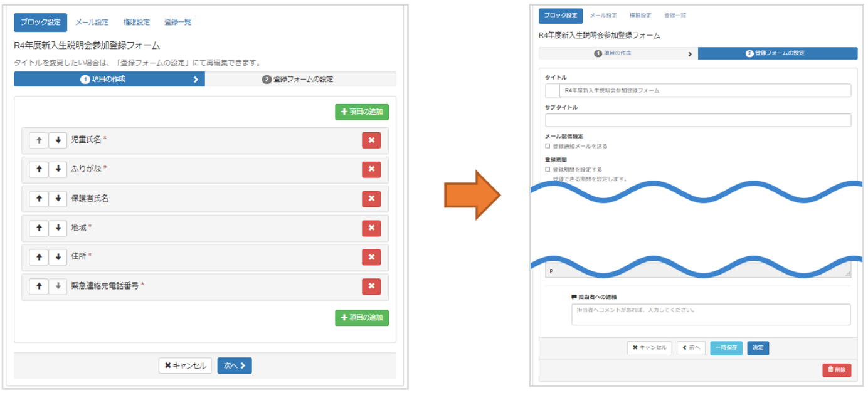Delete the 児童氏名 item with red X

pos(371,140)
